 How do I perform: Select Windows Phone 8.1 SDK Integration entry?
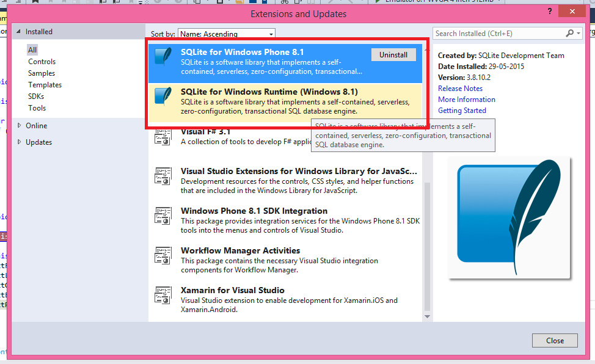click(285, 220)
